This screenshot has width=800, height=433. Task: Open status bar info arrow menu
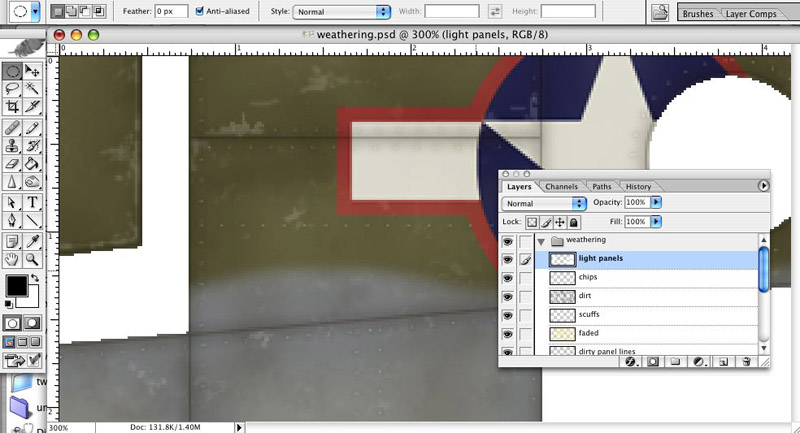[239, 427]
